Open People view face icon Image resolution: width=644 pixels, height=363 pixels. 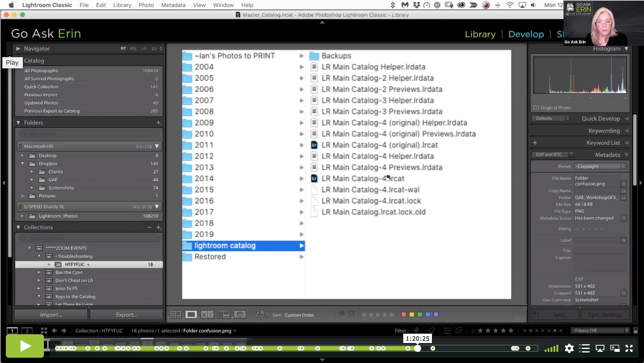click(x=240, y=315)
